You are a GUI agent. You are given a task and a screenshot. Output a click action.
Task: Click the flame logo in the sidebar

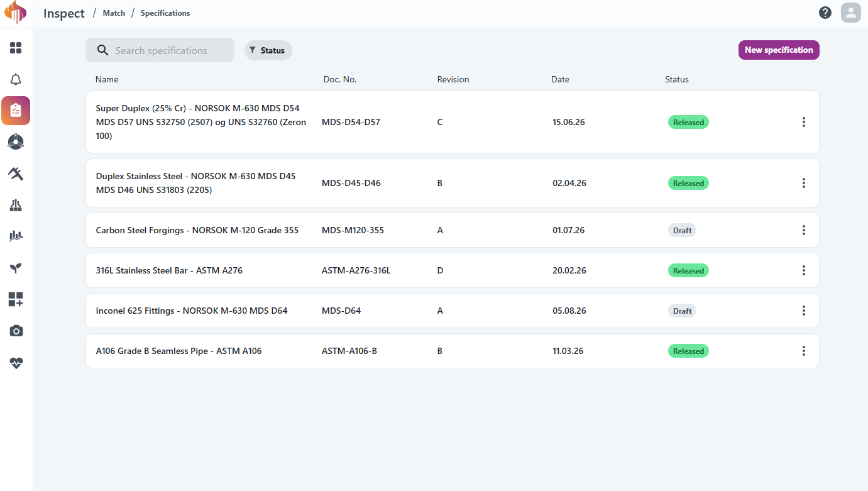[16, 13]
